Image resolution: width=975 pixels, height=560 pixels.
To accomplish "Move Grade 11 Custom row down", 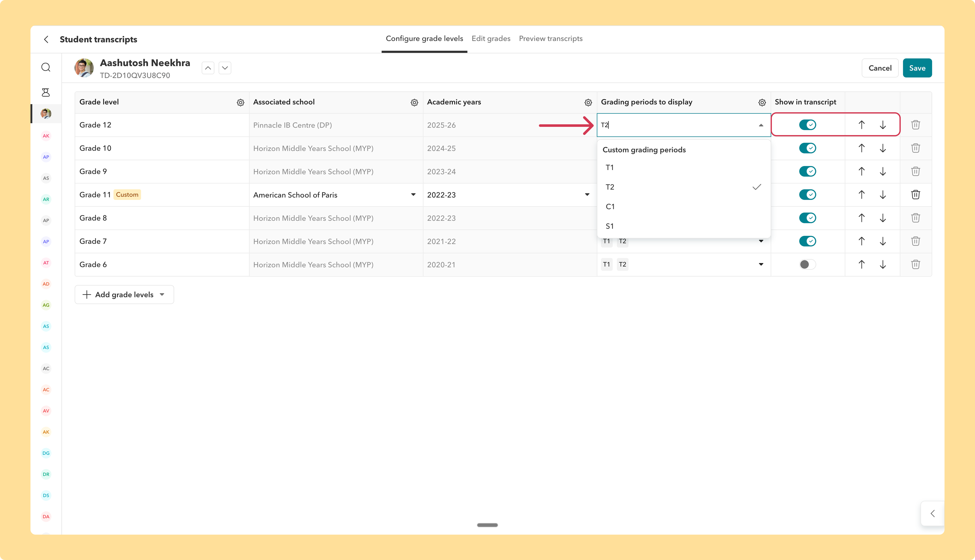I will coord(883,195).
